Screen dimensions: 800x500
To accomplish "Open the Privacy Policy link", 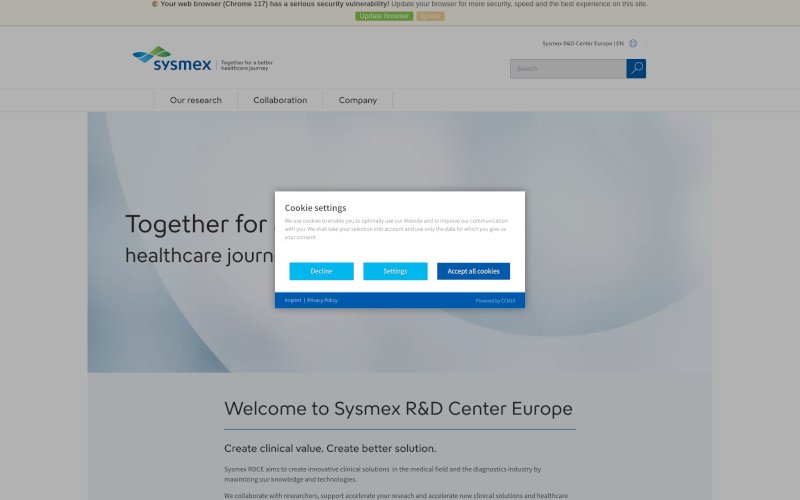I will coord(322,300).
